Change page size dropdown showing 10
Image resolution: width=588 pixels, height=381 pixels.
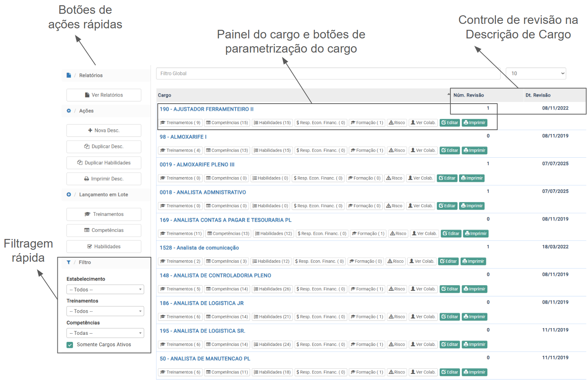tap(535, 73)
